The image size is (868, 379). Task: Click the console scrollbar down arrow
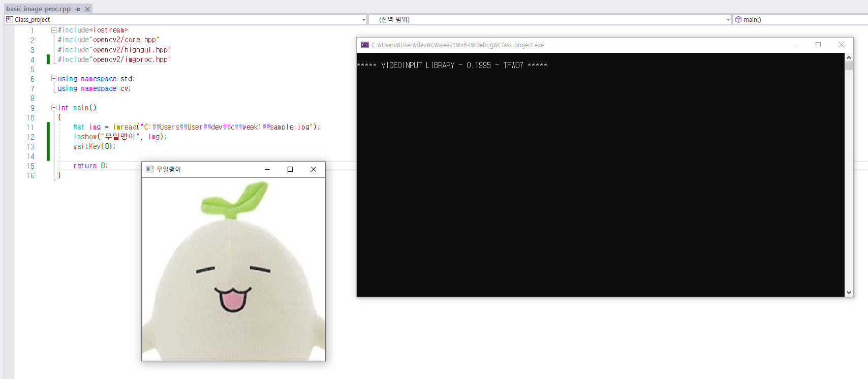coord(849,293)
